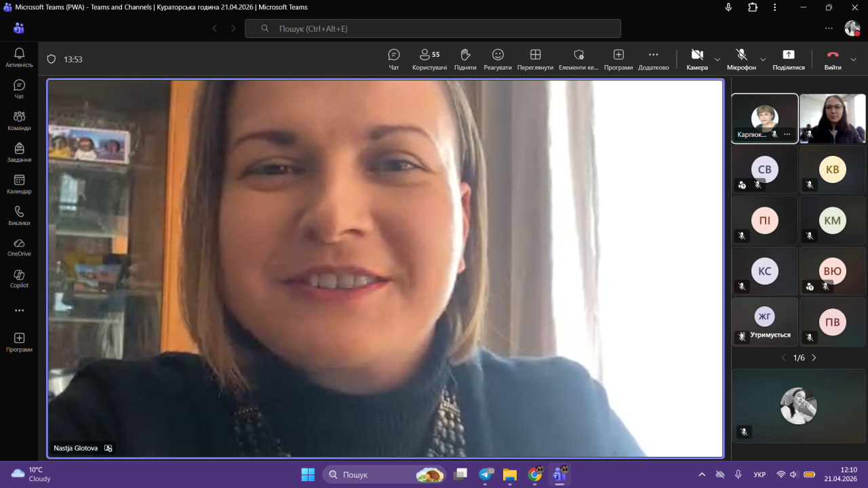
Task: Share screen with Поділитися button
Action: pos(788,59)
